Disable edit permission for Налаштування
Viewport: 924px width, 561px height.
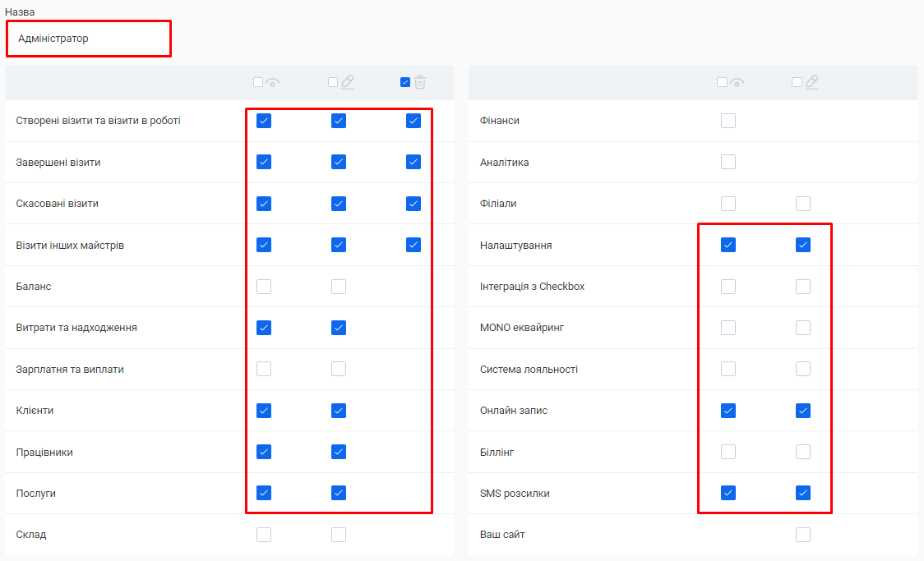803,245
